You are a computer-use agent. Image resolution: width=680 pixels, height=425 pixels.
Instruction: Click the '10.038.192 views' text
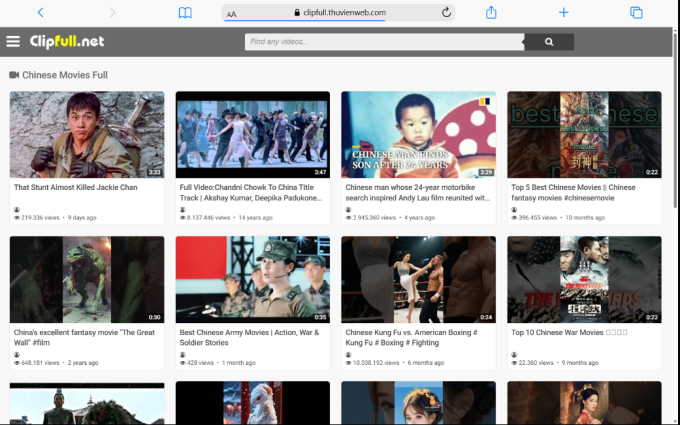376,363
